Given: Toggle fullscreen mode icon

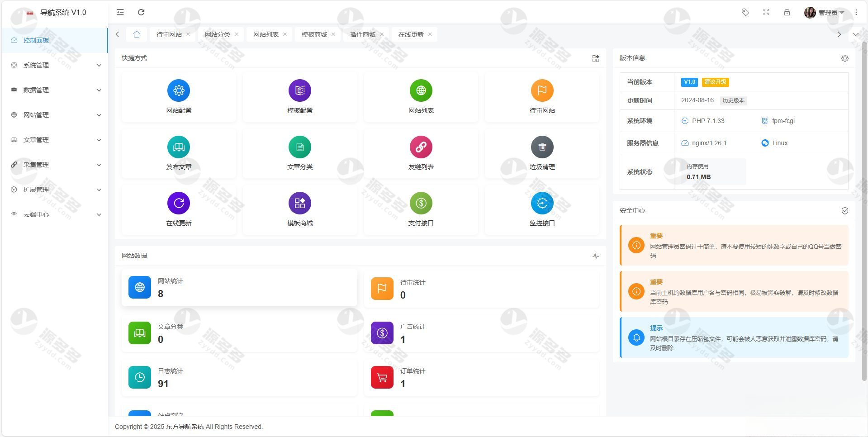Looking at the screenshot, I should (x=766, y=12).
